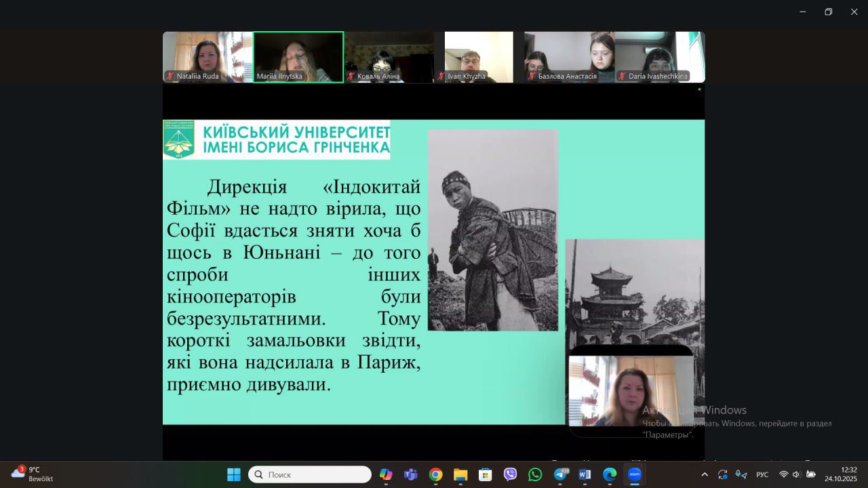Open the Windows Start menu
Image resolution: width=868 pixels, height=488 pixels.
pos(233,474)
